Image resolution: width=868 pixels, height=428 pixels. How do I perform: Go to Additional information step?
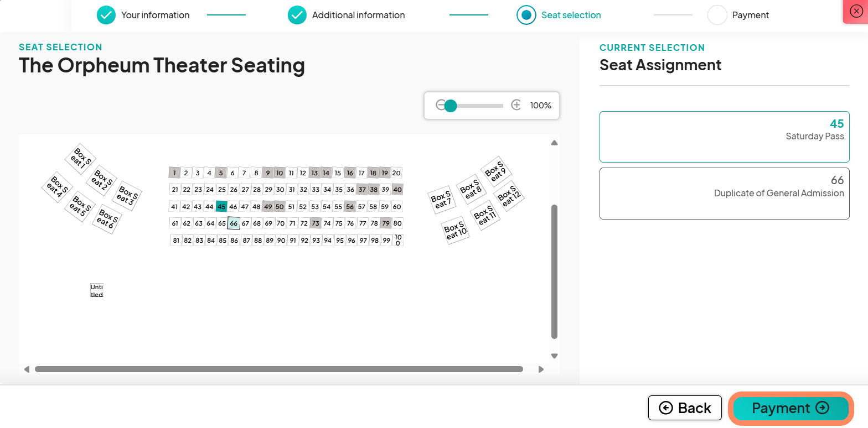[x=347, y=15]
